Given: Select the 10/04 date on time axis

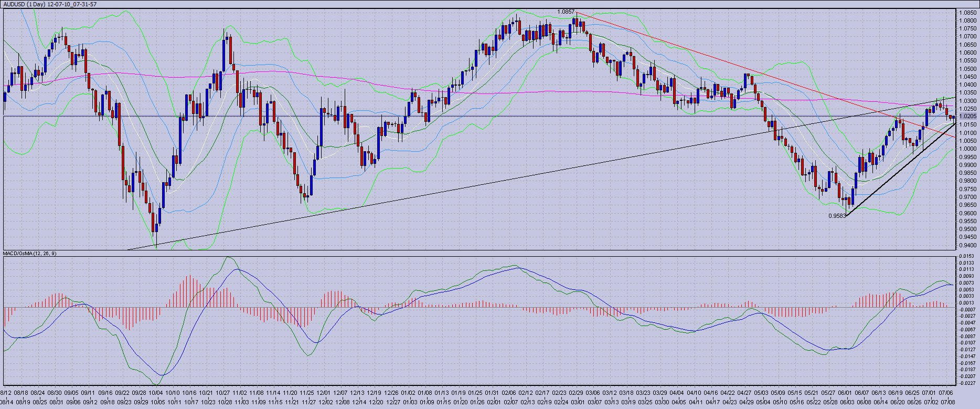Looking at the screenshot, I should [156, 393].
